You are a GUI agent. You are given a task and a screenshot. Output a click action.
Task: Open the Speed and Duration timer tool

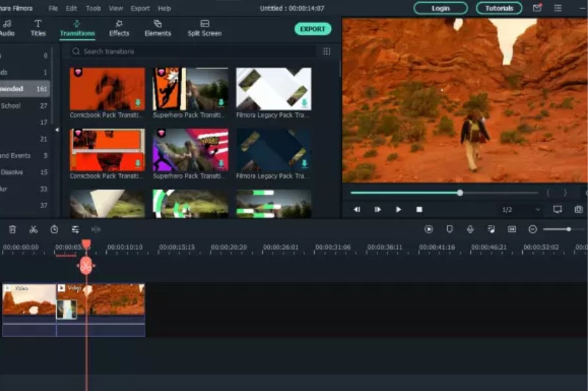tap(54, 229)
